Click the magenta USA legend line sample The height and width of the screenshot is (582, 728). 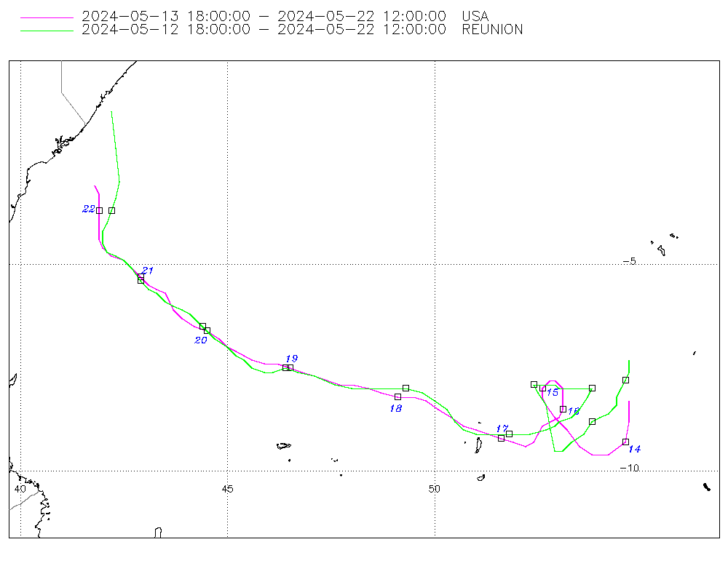coord(47,16)
